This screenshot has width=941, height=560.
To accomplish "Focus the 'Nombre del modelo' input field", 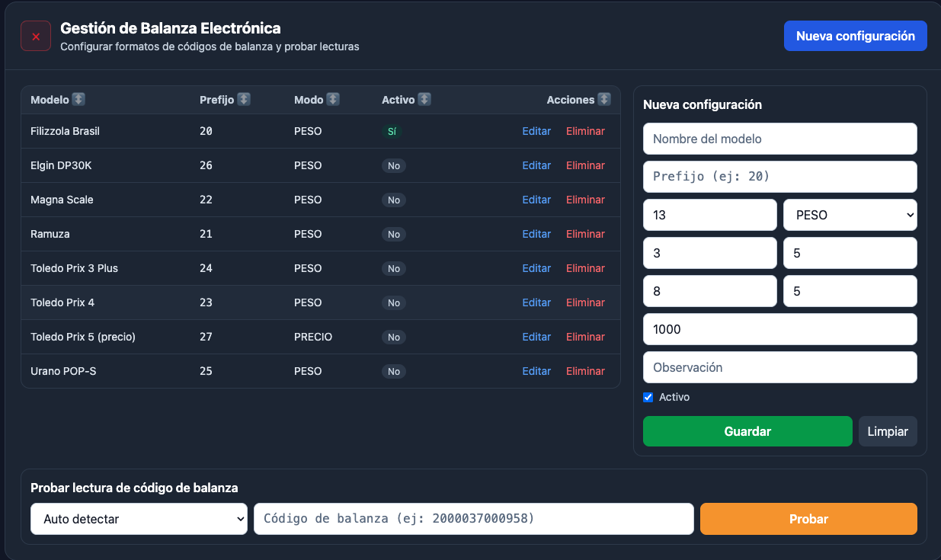I will 779,139.
